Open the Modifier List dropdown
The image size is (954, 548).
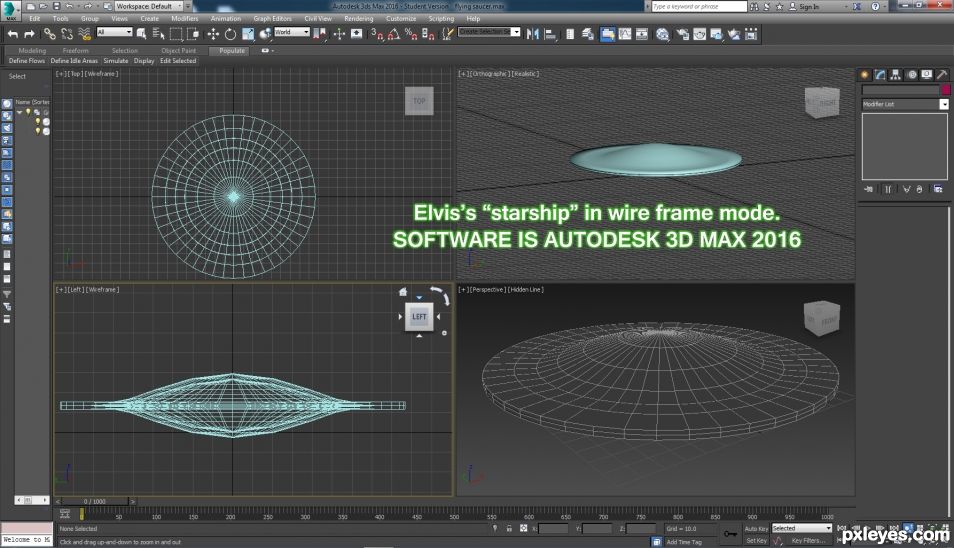pyautogui.click(x=905, y=104)
